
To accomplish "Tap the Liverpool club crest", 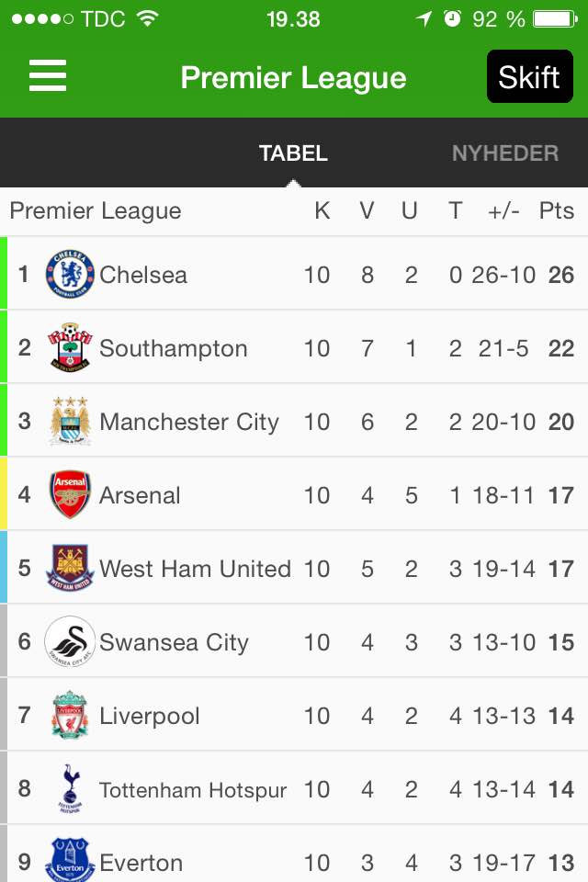I will (70, 715).
